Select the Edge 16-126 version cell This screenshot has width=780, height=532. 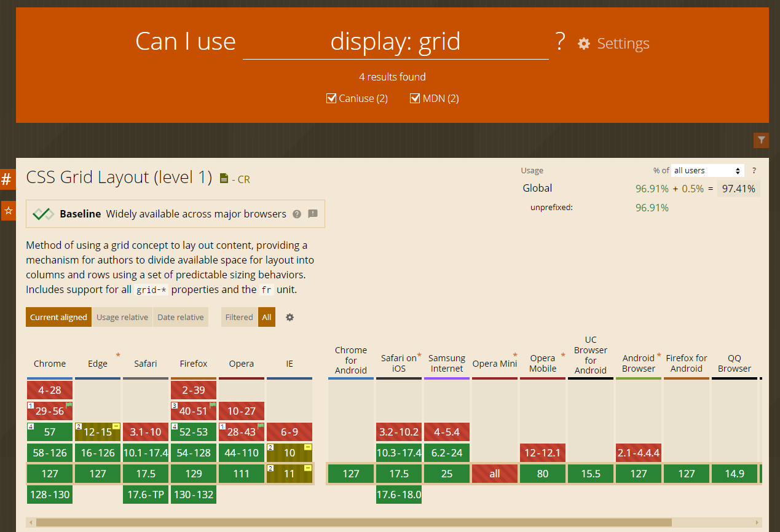click(x=98, y=453)
